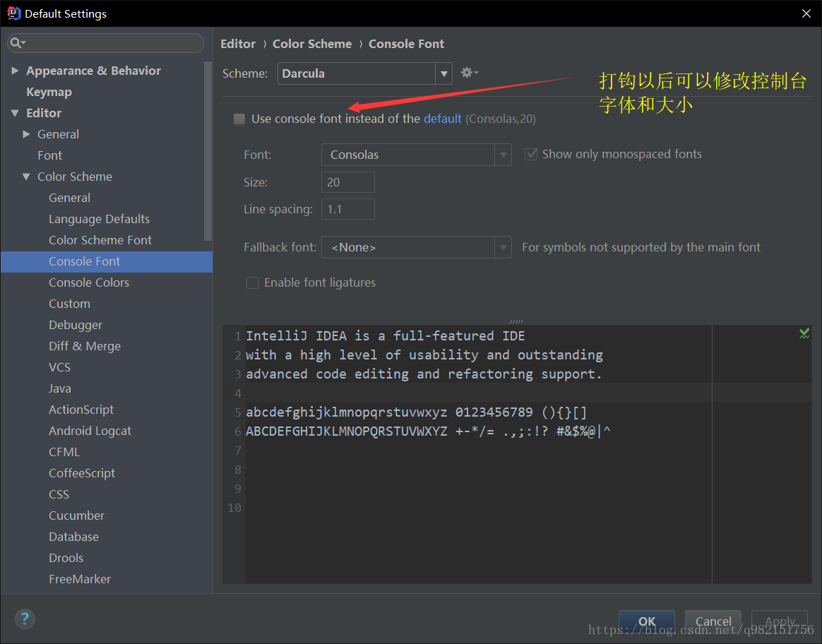Screen dimensions: 822x644
Task: Enable Use console font checkbox
Action: click(x=239, y=119)
